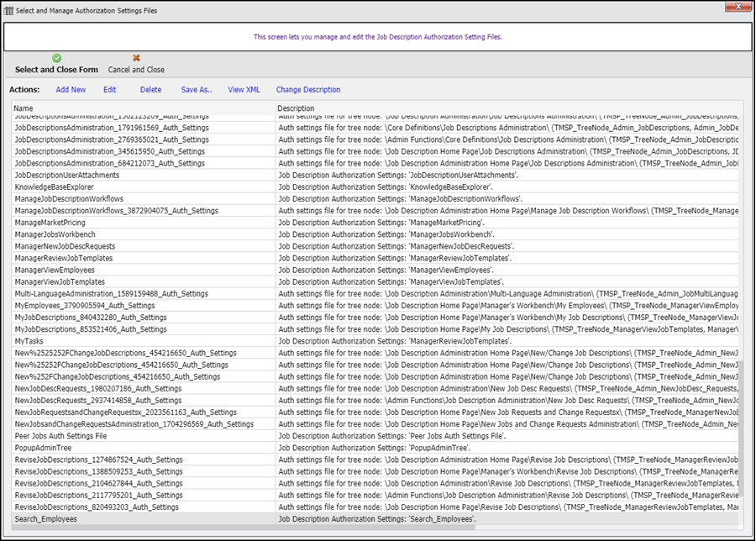Select New%2525252FChangeJobDescriptions_454216650 row
This screenshot has height=541, width=756.
click(x=375, y=353)
